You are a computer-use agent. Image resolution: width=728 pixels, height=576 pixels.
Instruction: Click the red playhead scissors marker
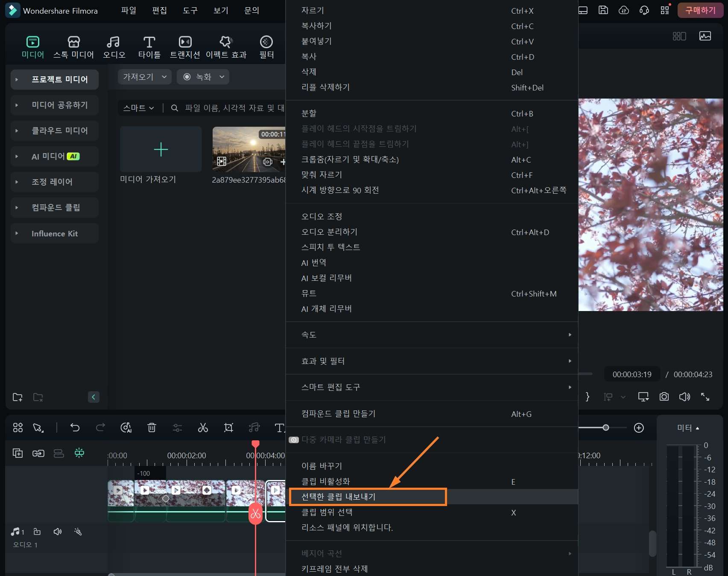[x=255, y=514]
